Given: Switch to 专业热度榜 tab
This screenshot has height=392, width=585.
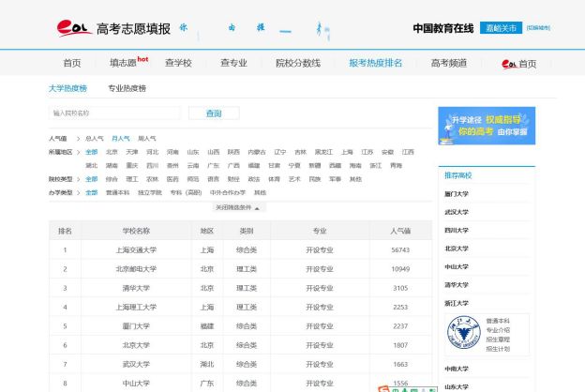Looking at the screenshot, I should pos(127,88).
